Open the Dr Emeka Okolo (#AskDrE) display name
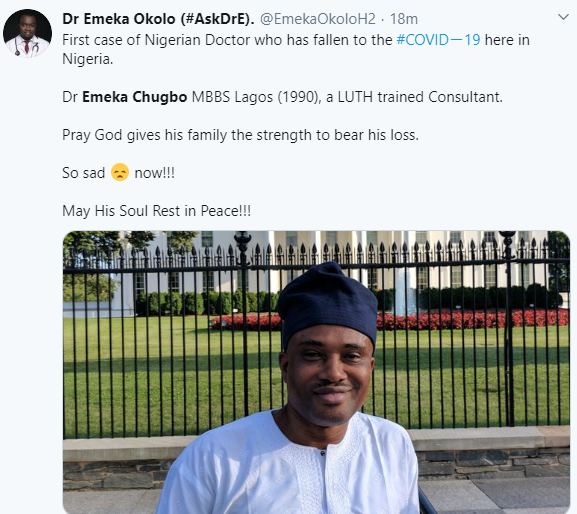 pyautogui.click(x=158, y=19)
